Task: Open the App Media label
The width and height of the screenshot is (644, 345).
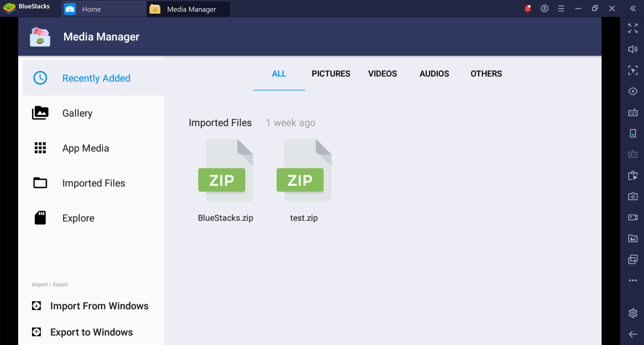Action: (86, 148)
